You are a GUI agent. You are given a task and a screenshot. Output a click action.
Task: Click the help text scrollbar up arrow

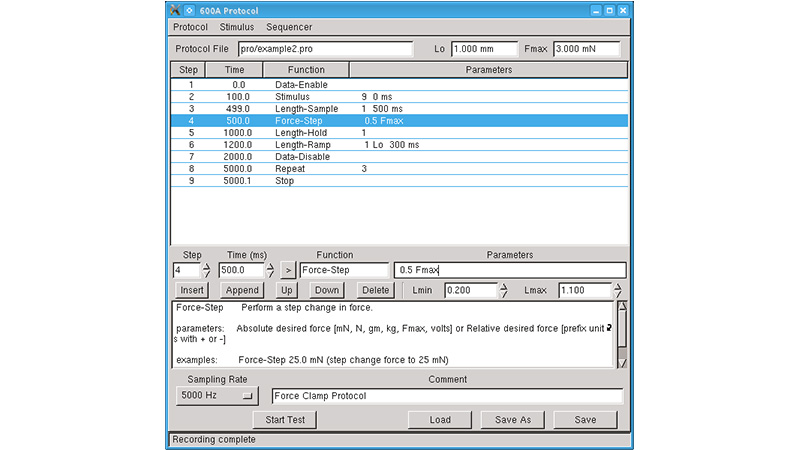(x=622, y=306)
